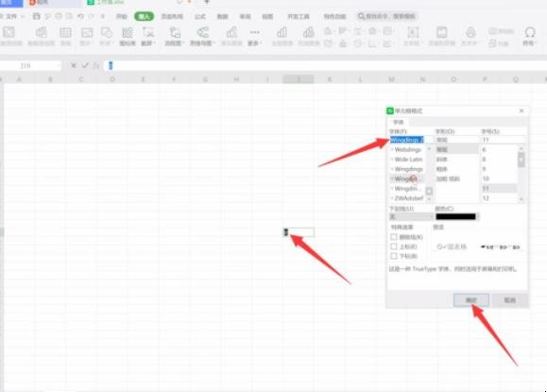The width and height of the screenshot is (547, 392).
Task: Click the flowchart (流程图) icon
Action: [x=175, y=33]
